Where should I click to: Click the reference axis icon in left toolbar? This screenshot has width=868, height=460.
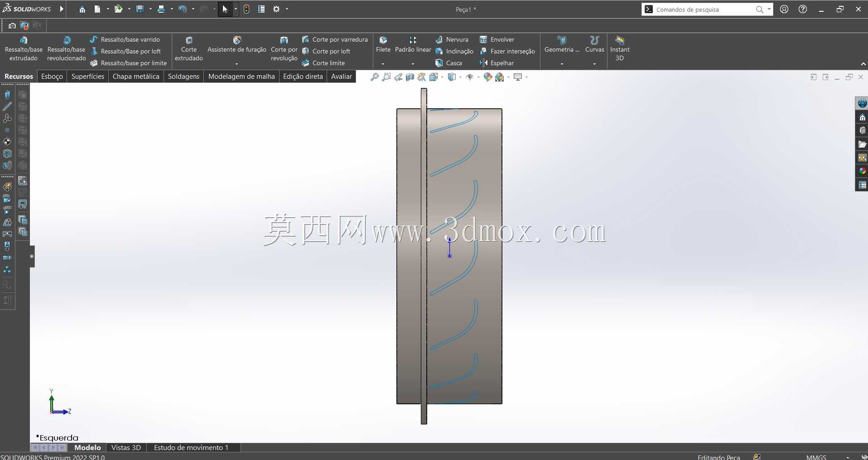(x=7, y=106)
